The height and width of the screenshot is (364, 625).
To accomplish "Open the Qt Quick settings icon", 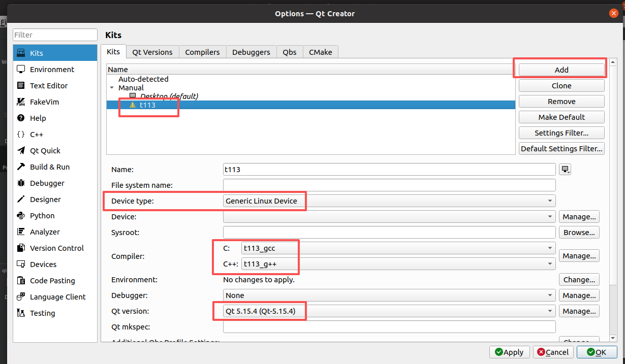I will [21, 151].
